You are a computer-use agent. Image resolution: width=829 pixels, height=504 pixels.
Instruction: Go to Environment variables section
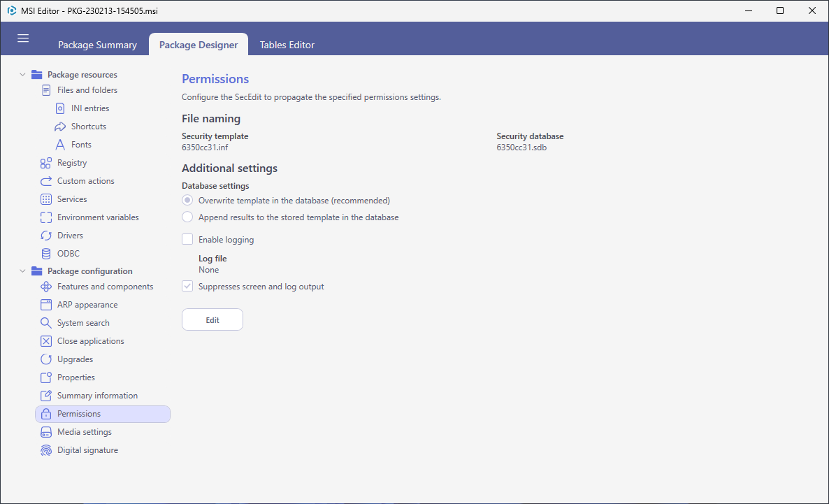[98, 217]
